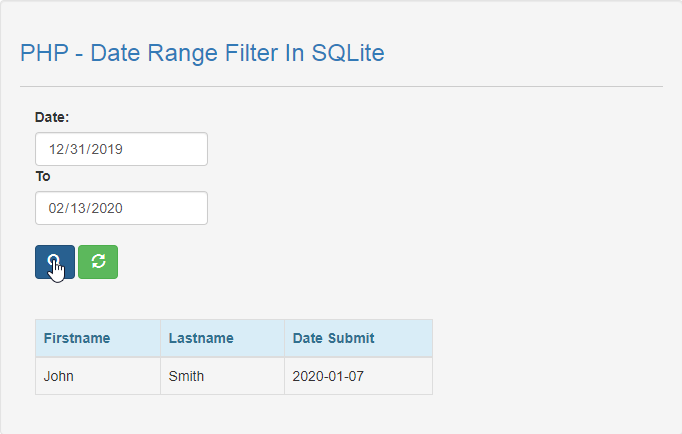This screenshot has width=682, height=434.
Task: Select month 12 in start date
Action: point(57,149)
